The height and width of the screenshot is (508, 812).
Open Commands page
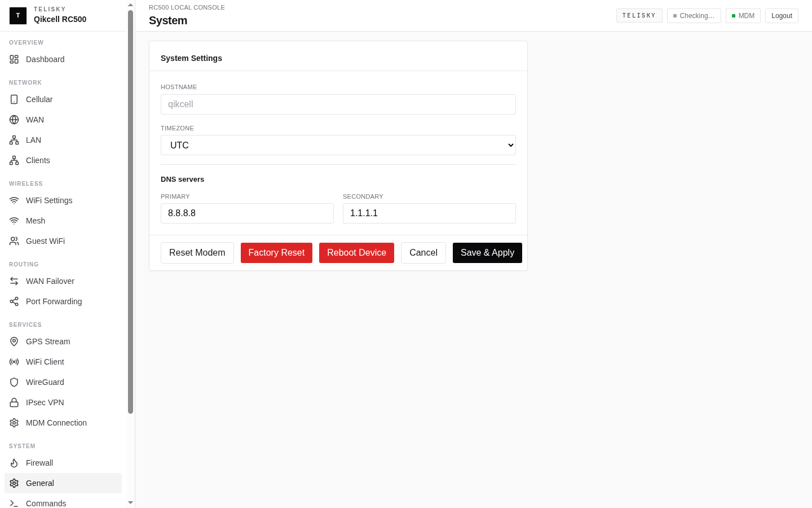pyautogui.click(x=63, y=502)
